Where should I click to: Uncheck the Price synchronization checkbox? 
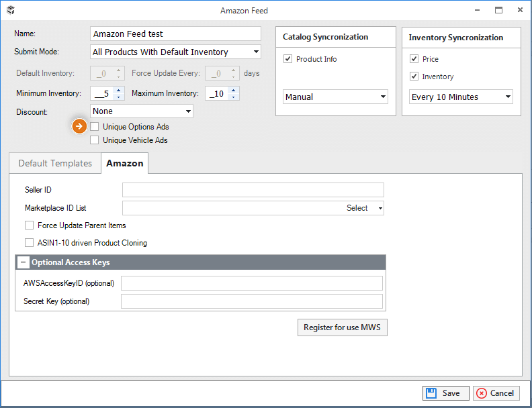[414, 59]
